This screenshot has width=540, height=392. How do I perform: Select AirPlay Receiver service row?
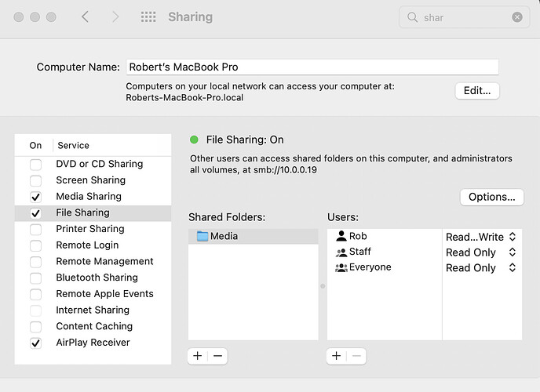click(x=93, y=343)
